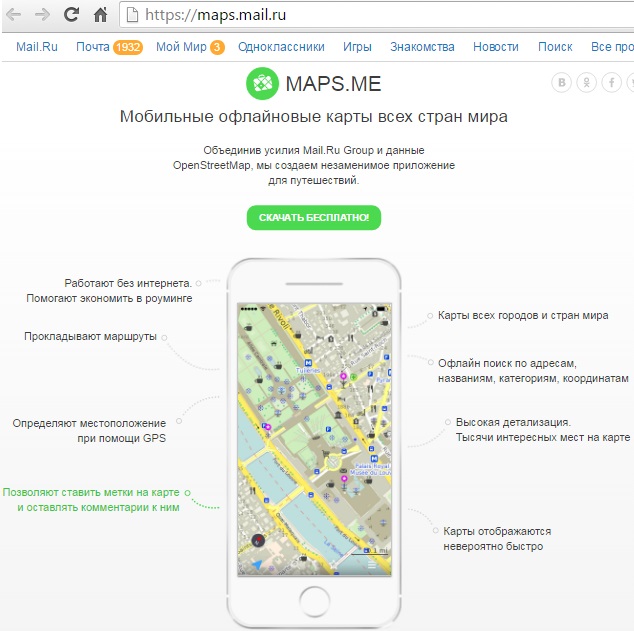
Task: Open Поиск link
Action: [x=555, y=47]
